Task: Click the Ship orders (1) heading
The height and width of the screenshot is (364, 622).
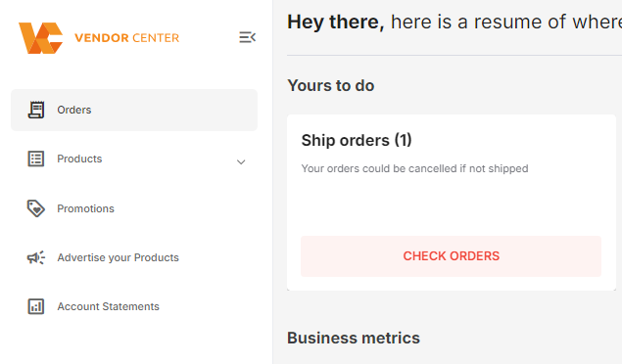Action: click(357, 140)
